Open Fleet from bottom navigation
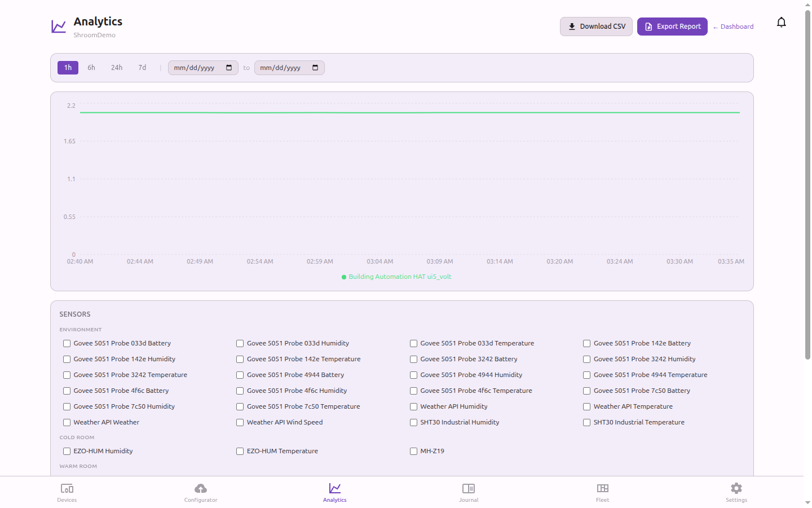The image size is (812, 508). pyautogui.click(x=603, y=492)
